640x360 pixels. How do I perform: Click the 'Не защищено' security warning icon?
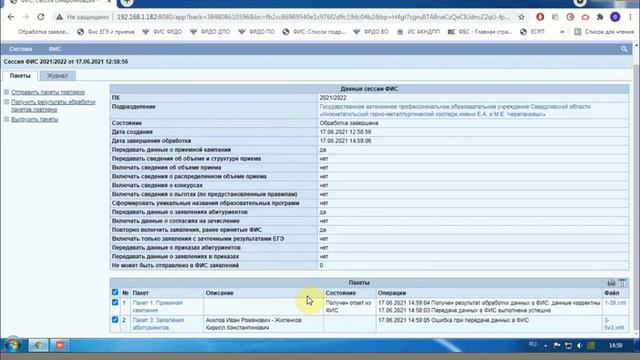pyautogui.click(x=60, y=17)
